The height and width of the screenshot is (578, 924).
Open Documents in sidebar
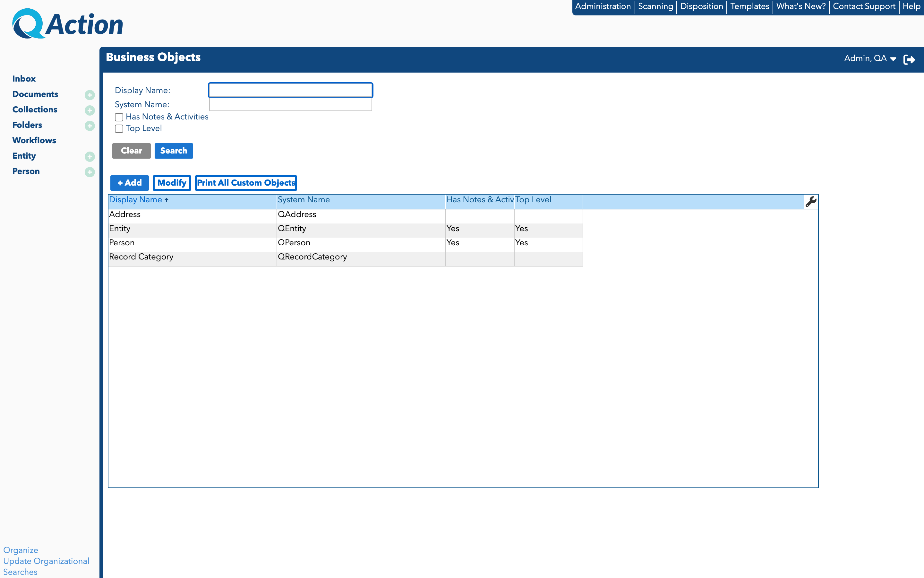pyautogui.click(x=35, y=94)
